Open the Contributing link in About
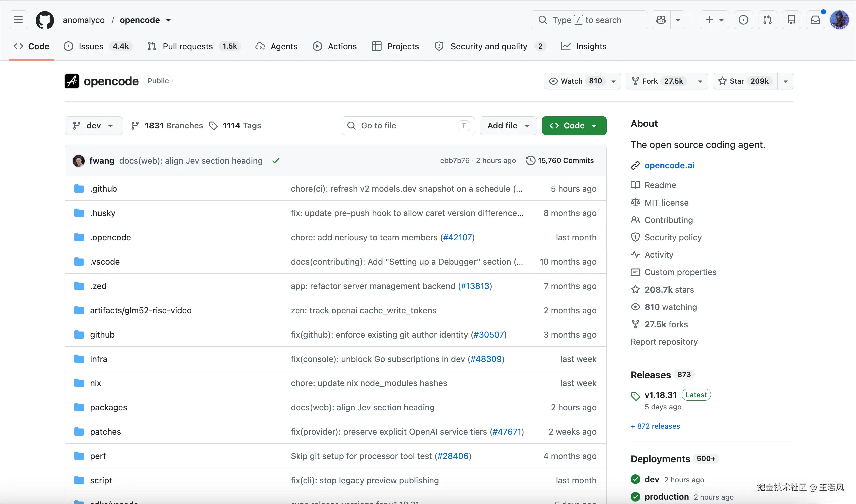The image size is (856, 504). point(669,220)
